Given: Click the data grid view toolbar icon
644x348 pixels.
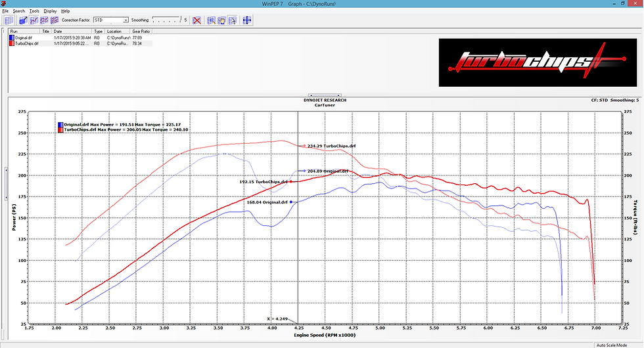Looking at the screenshot, I should click(x=9, y=20).
